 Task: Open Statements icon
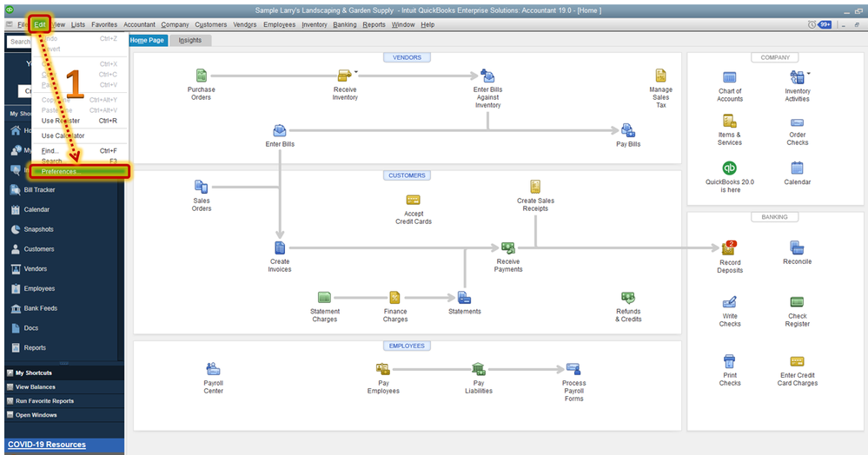[464, 298]
